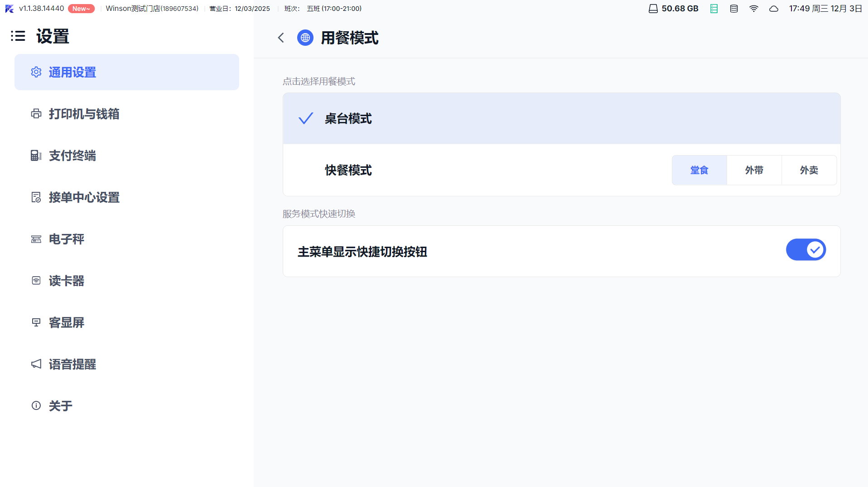Go back using the left chevron arrow
This screenshot has height=487, width=868.
click(x=281, y=38)
